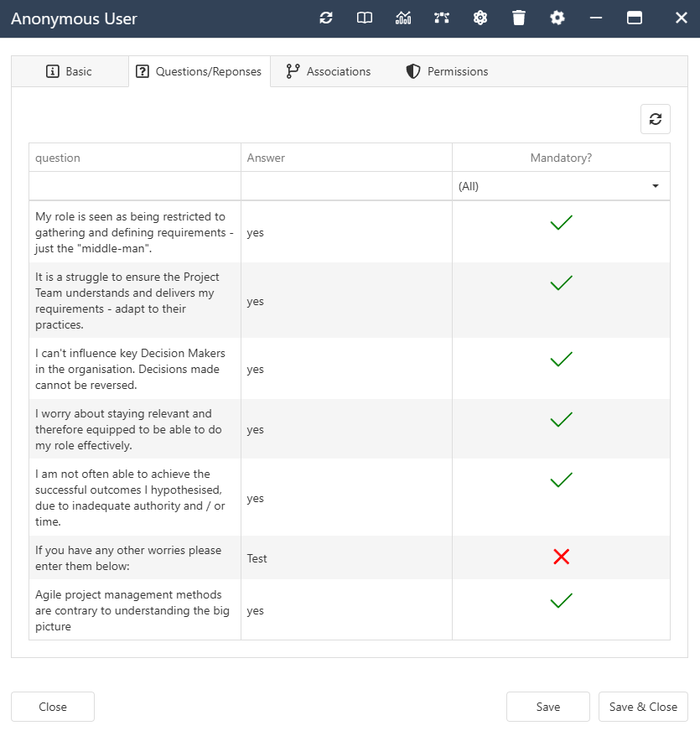Switch to the Basic tab
Image resolution: width=700 pixels, height=736 pixels.
pos(70,71)
